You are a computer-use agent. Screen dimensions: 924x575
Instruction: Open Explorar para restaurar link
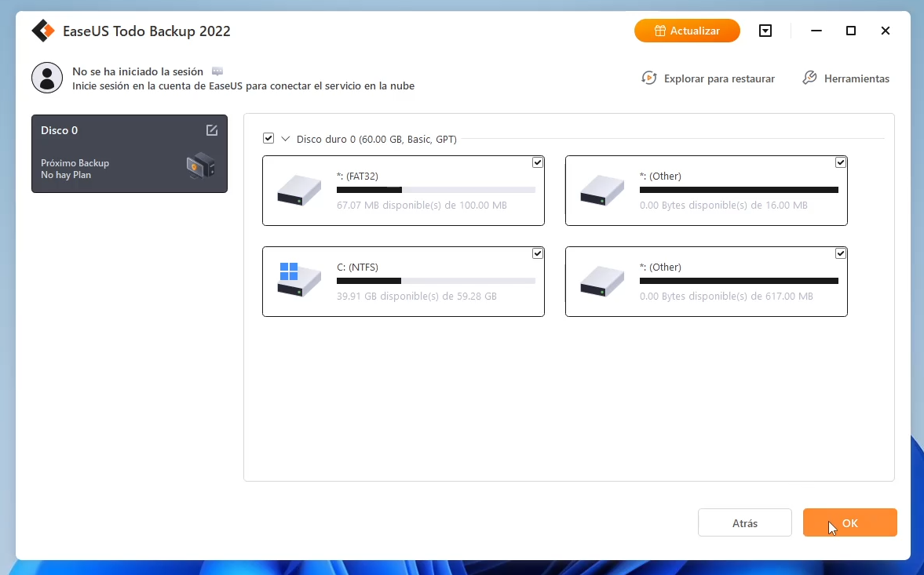[708, 78]
